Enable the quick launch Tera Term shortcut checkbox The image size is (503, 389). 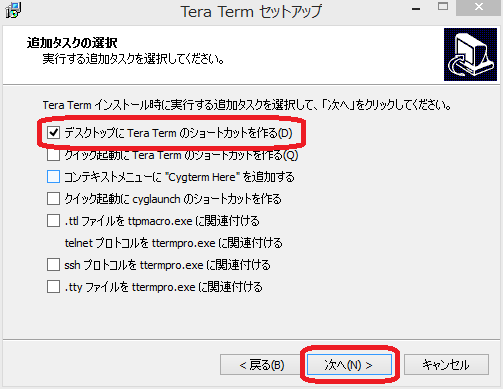(x=53, y=155)
